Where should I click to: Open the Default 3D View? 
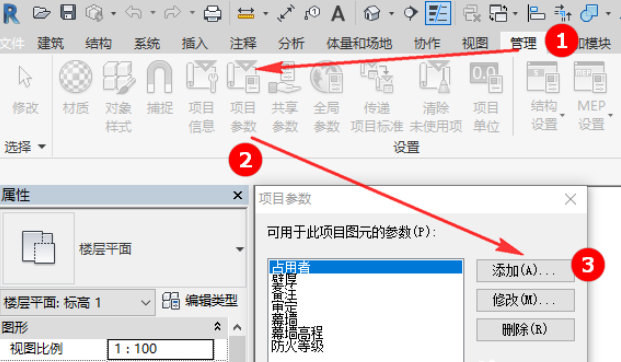point(371,13)
